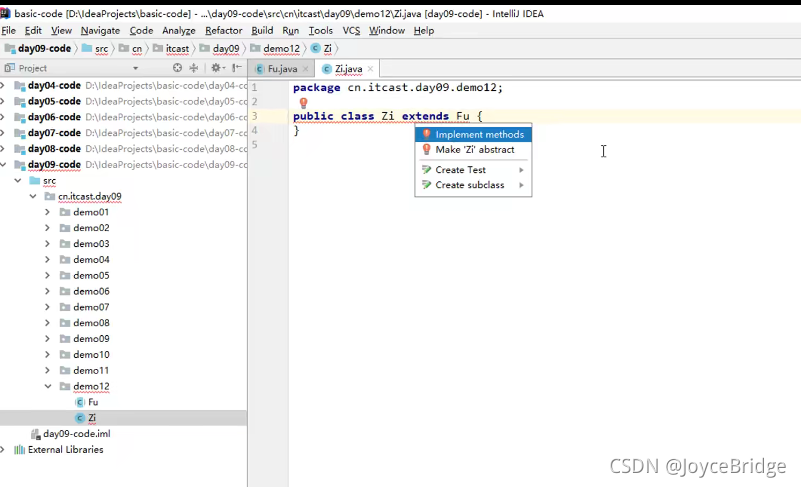Collapse the day09-code module
The height and width of the screenshot is (487, 801).
pos(3,165)
